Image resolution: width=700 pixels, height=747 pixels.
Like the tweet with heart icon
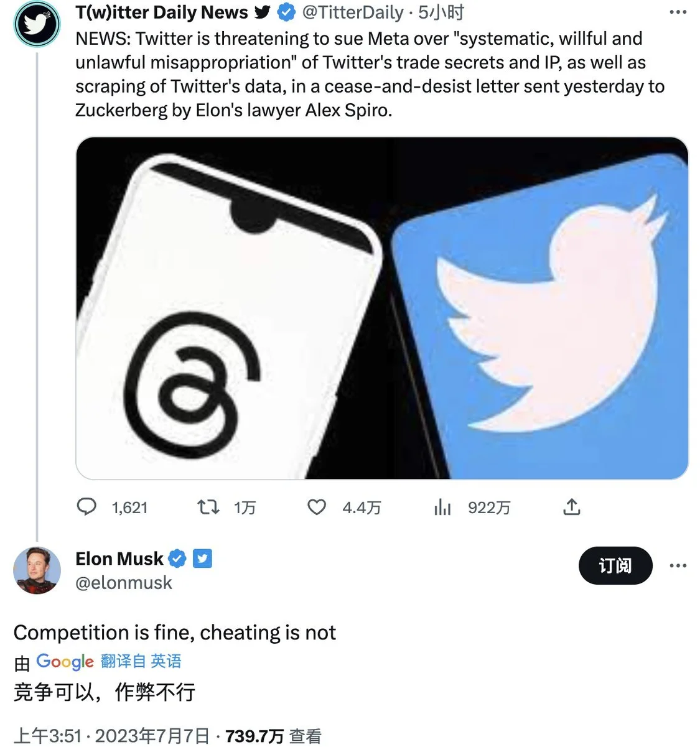(317, 507)
